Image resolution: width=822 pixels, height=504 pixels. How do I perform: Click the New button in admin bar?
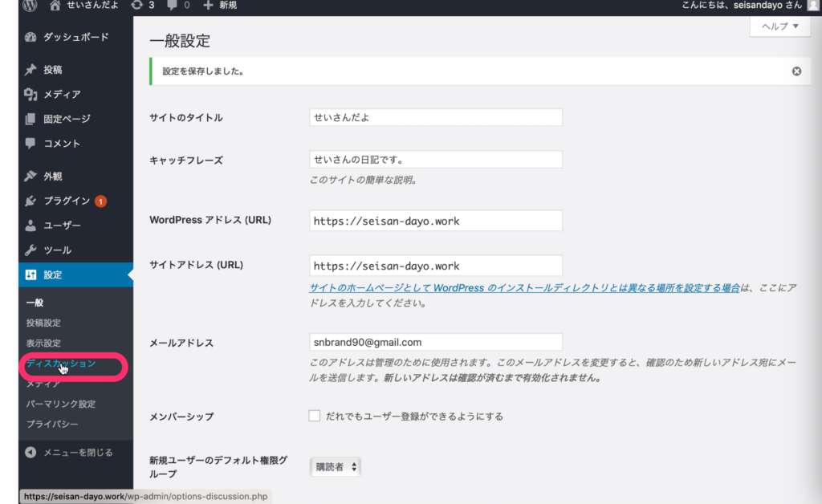(220, 6)
